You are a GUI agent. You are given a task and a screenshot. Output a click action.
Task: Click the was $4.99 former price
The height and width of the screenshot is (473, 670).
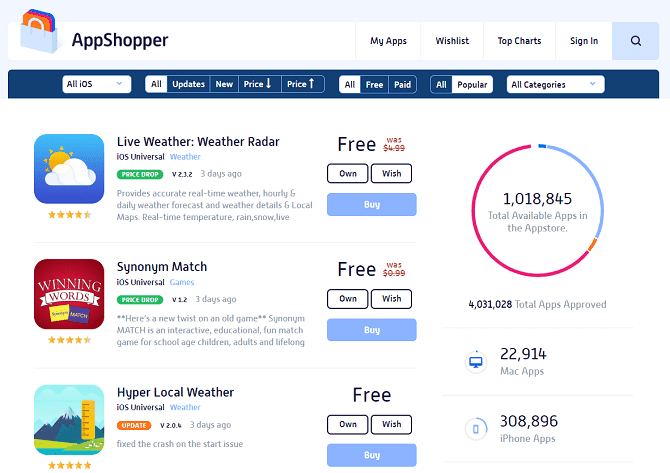(x=394, y=144)
